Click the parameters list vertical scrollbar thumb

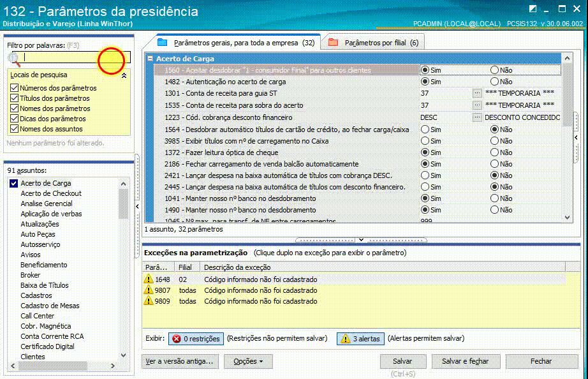coord(567,94)
